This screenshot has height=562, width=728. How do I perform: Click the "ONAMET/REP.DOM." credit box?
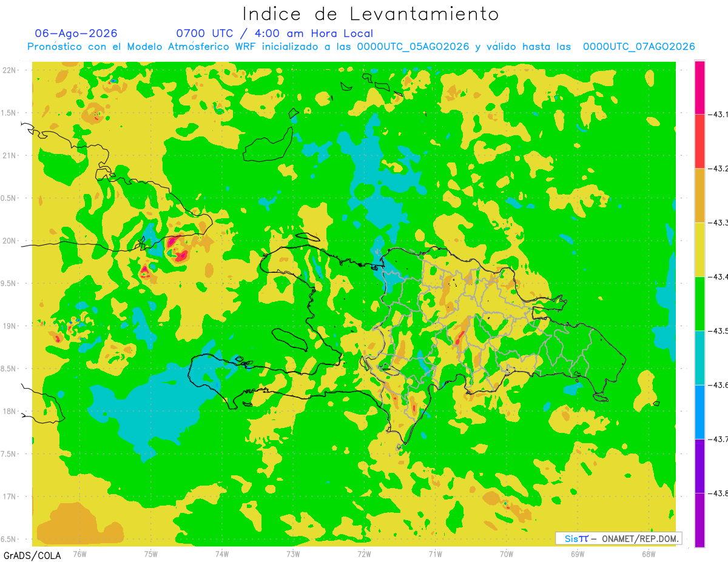click(619, 538)
